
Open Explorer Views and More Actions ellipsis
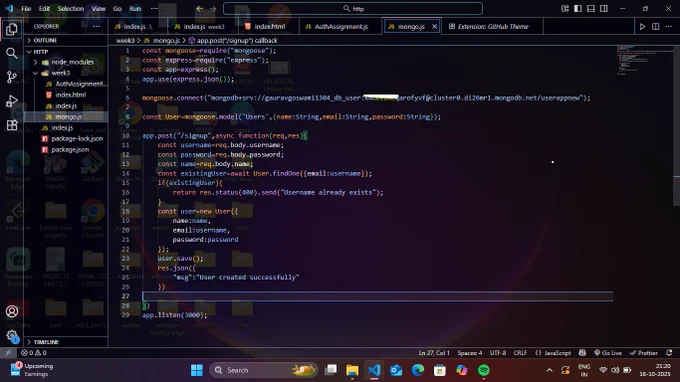click(x=96, y=26)
